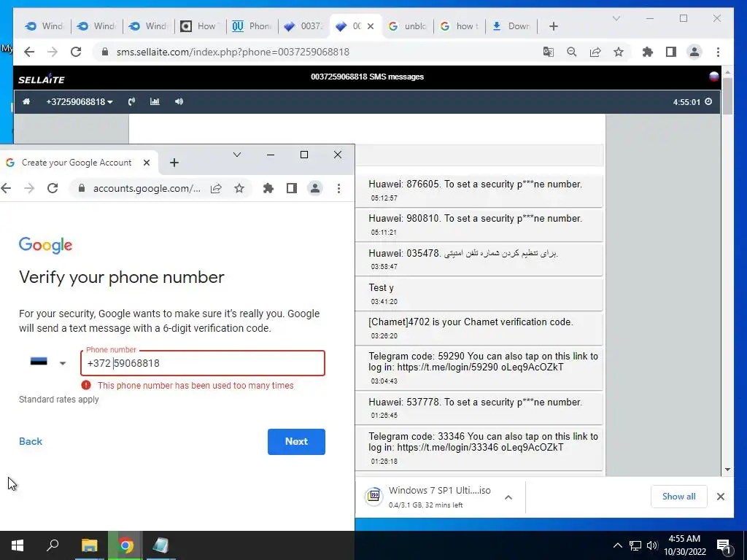Click the SELLAITE logo
This screenshot has width=747, height=560.
click(x=42, y=79)
